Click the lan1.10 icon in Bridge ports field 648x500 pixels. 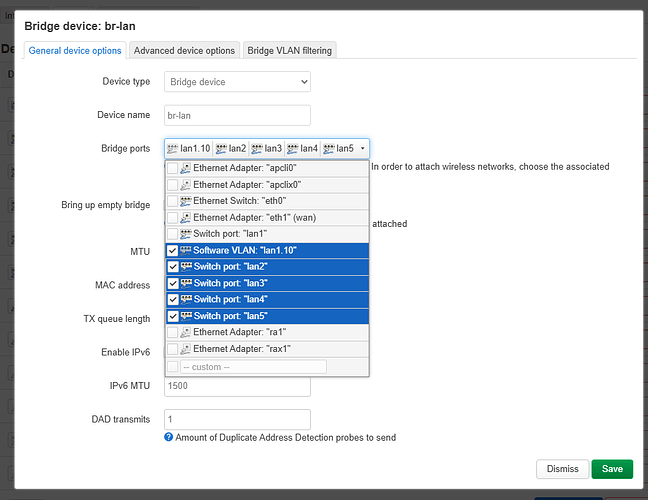coord(172,149)
